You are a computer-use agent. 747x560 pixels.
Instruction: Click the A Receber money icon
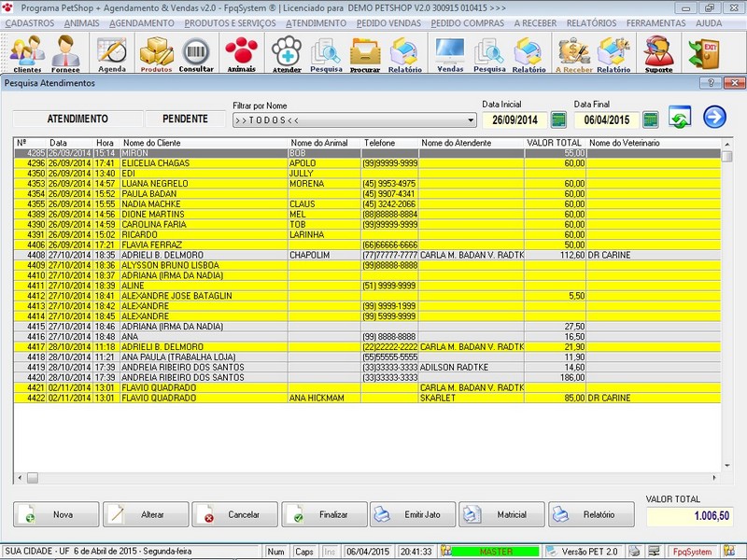(573, 53)
